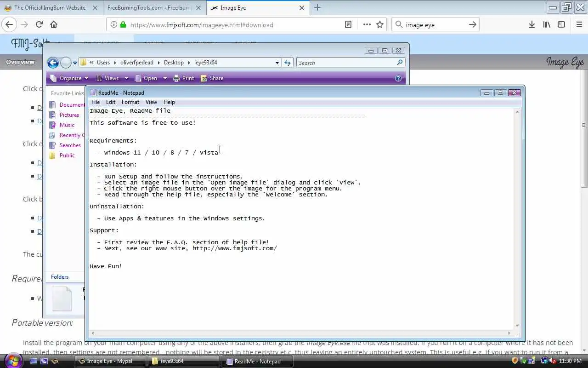588x368 pixels.
Task: Select Image Eye - Mypal taskbar button
Action: pyautogui.click(x=111, y=362)
